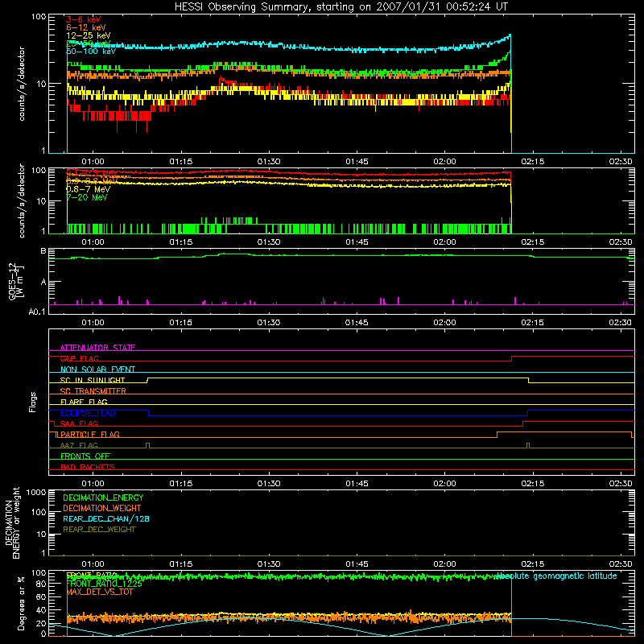Select the blue ECLIPSE_FLAG label

88,413
